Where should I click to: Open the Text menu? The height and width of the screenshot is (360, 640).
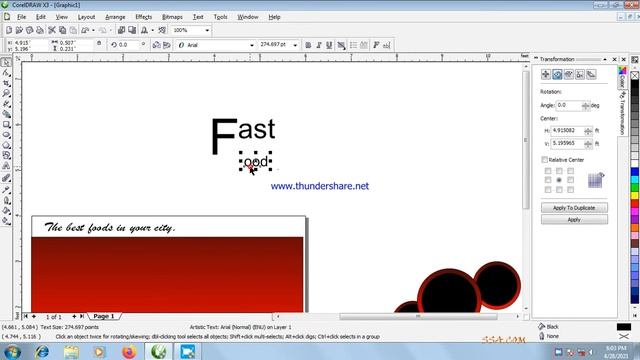click(x=198, y=17)
